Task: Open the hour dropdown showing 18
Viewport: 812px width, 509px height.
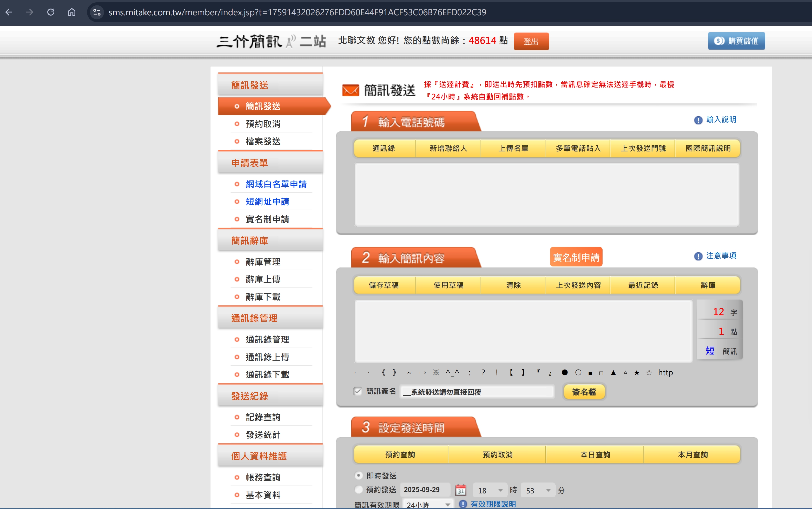Action: click(x=490, y=491)
